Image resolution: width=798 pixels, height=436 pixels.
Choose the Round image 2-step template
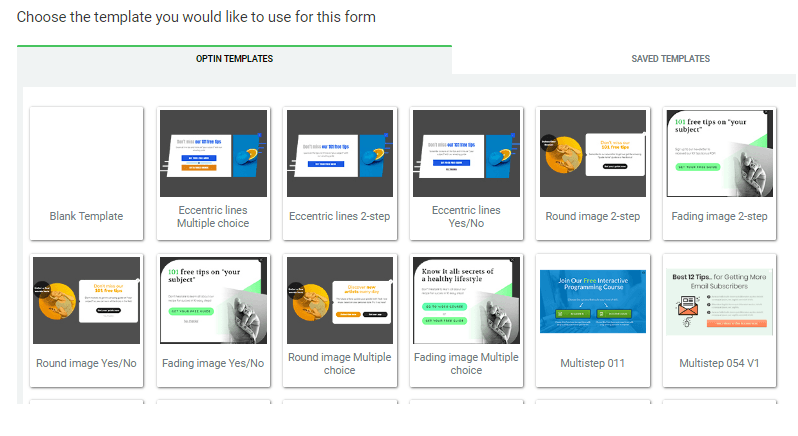click(593, 153)
